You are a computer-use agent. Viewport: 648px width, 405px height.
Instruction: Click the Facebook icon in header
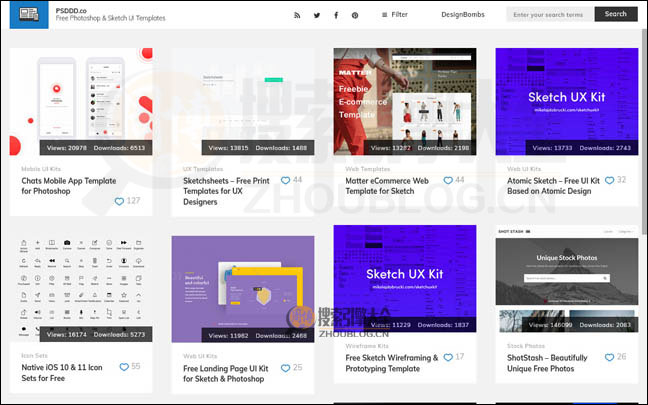click(x=336, y=15)
